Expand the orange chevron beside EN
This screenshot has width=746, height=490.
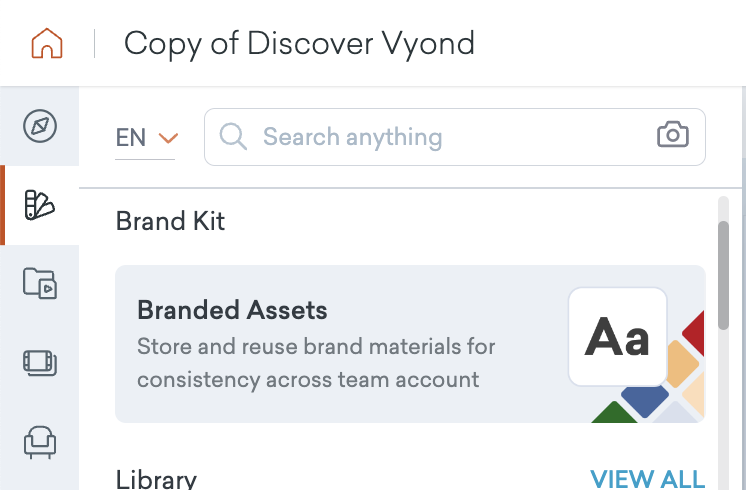[168, 138]
